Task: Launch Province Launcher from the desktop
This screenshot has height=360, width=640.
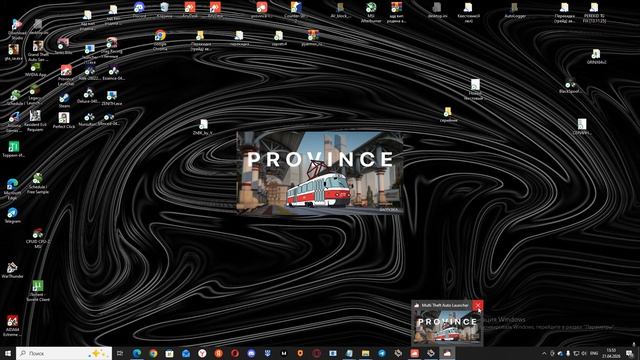Action: coord(66,75)
